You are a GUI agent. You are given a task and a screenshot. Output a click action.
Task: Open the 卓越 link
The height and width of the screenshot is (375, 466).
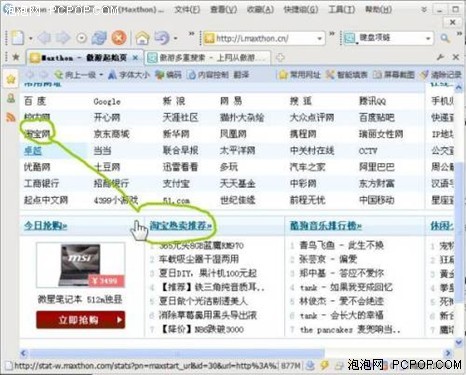coord(33,151)
